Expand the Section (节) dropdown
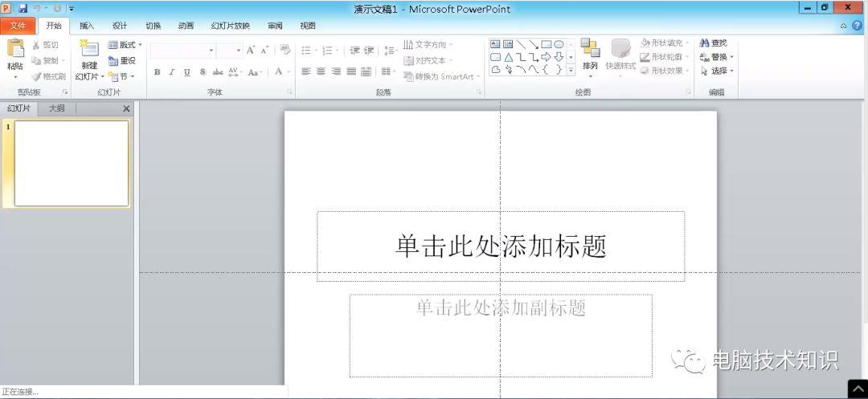Viewport: 868px width, 399px height. (x=122, y=76)
